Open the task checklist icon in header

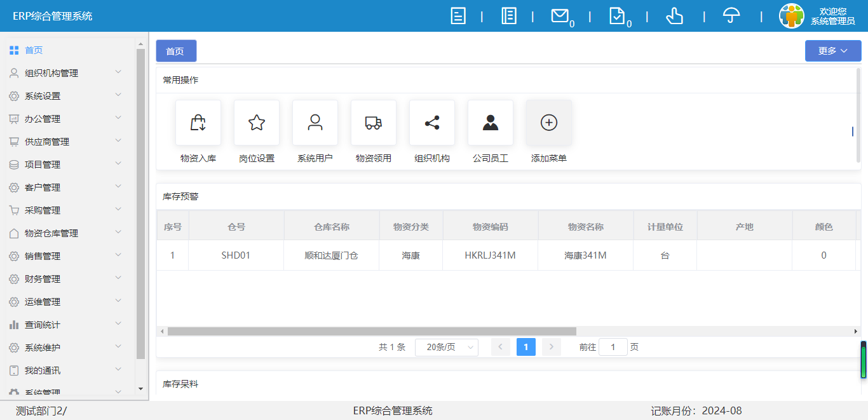[x=616, y=16]
